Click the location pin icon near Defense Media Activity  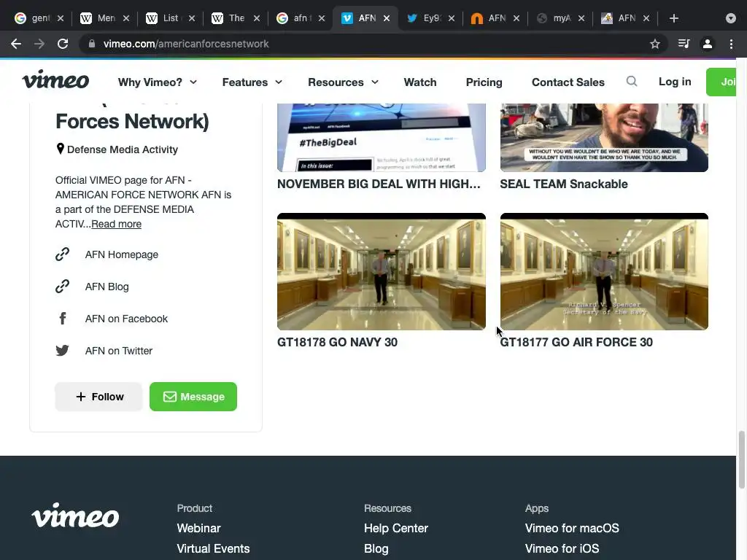coord(60,149)
